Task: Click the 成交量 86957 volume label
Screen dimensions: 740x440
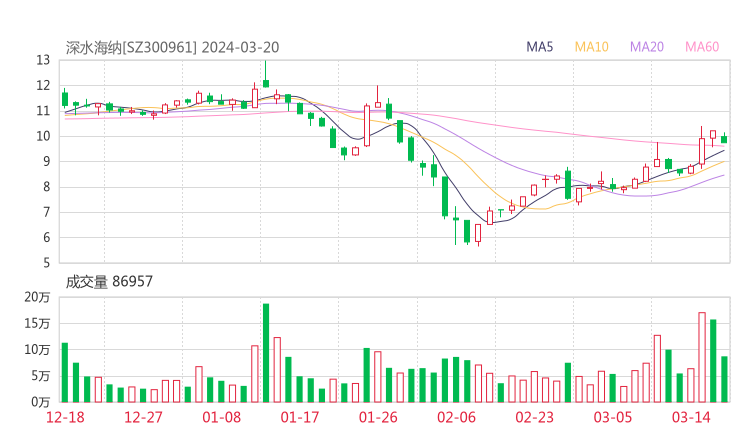Action: tap(109, 282)
